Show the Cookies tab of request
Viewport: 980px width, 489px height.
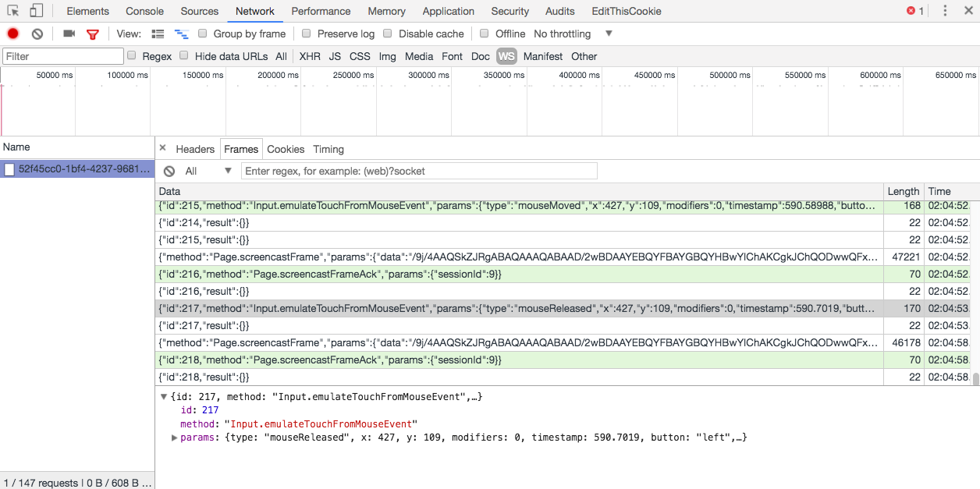coord(286,149)
